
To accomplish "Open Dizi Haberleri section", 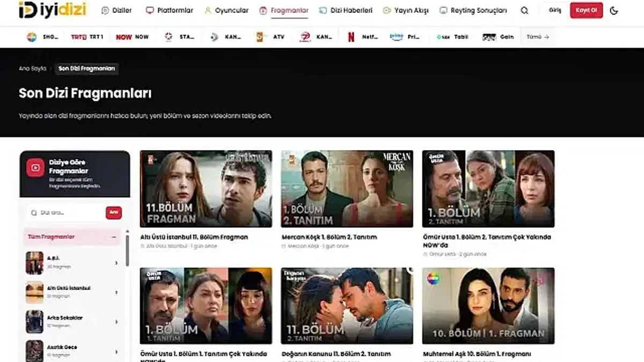I will 346,10.
